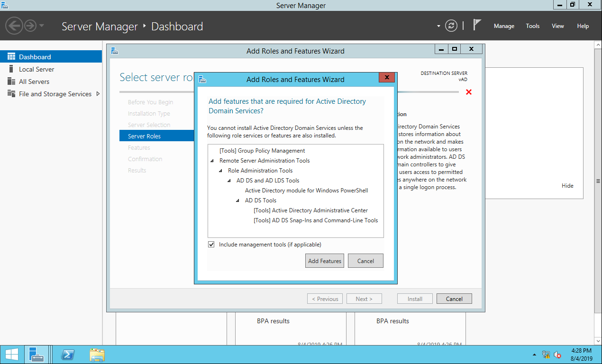The width and height of the screenshot is (602, 364).
Task: Uncheck Include management tools checkbox
Action: click(211, 245)
